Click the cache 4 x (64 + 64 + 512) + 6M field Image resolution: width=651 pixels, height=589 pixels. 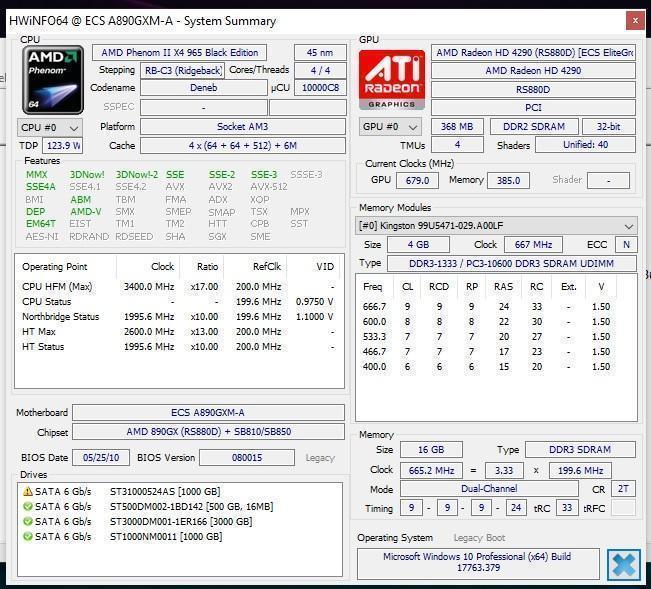(243, 146)
